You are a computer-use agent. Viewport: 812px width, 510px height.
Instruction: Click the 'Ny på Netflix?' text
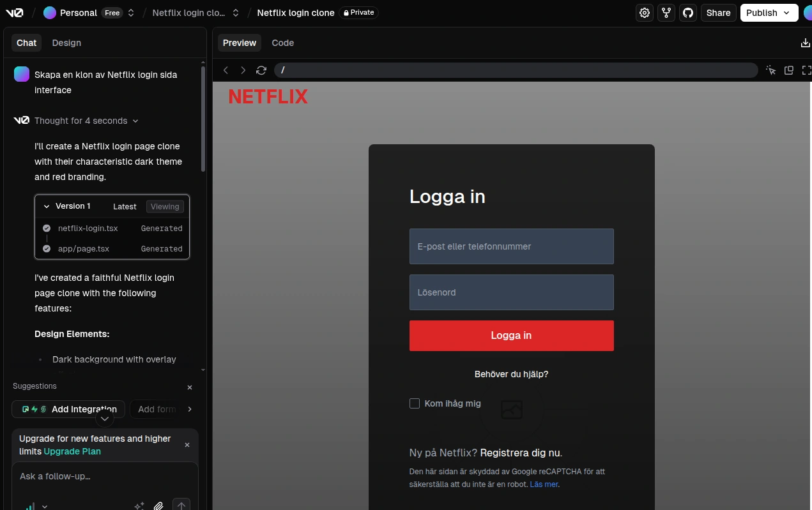(443, 453)
